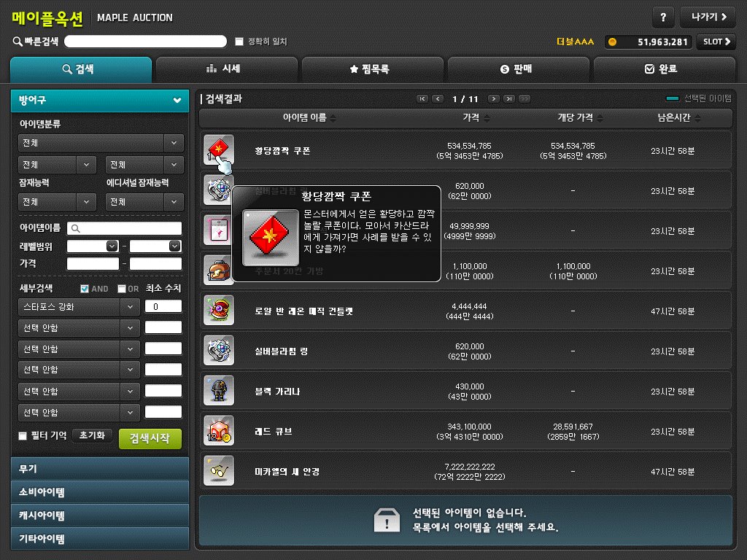Click the 미카엘의 새 안경 glasses icon

[x=219, y=470]
